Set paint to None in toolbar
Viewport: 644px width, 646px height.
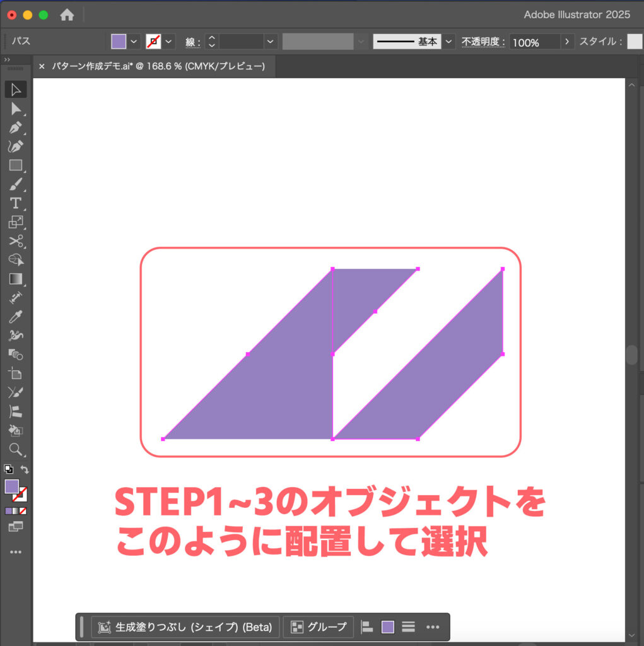[23, 511]
